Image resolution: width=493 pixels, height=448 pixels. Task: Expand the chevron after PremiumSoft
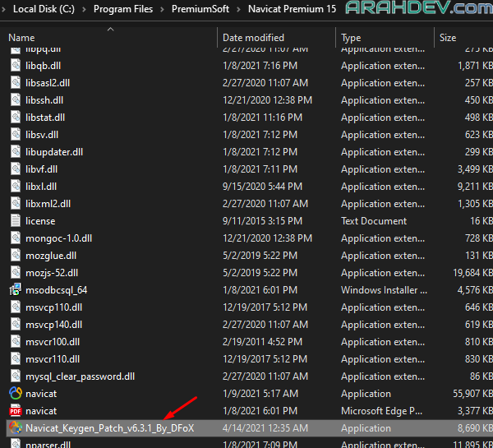[x=240, y=9]
